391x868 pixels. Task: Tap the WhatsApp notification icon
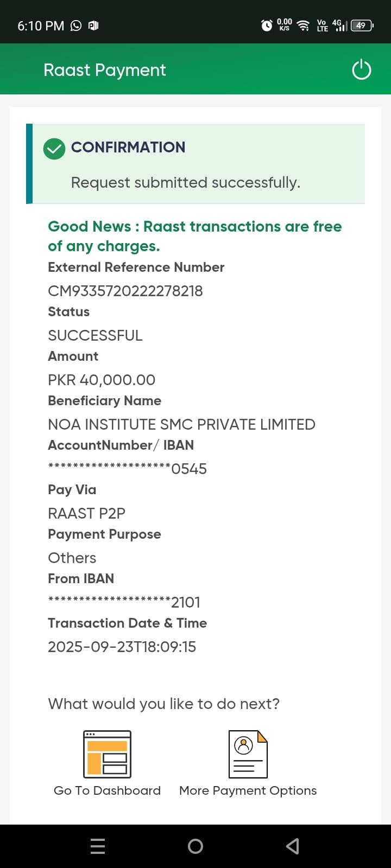[76, 25]
